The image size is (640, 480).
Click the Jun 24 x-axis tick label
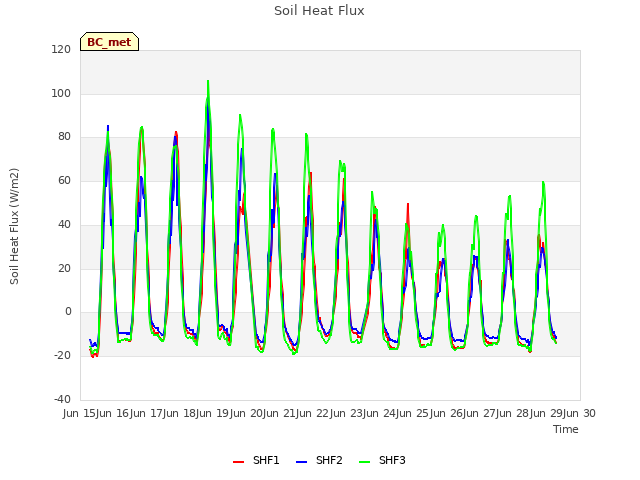(380, 413)
